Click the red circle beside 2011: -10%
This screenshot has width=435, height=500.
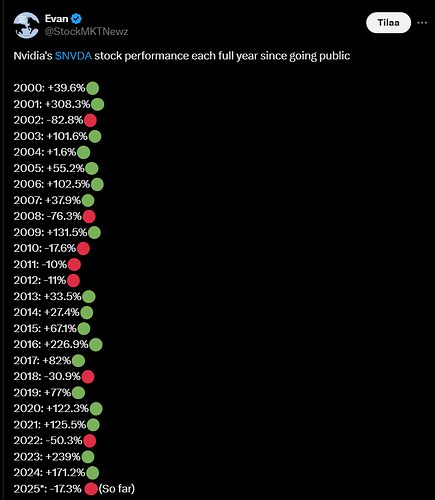click(x=74, y=265)
